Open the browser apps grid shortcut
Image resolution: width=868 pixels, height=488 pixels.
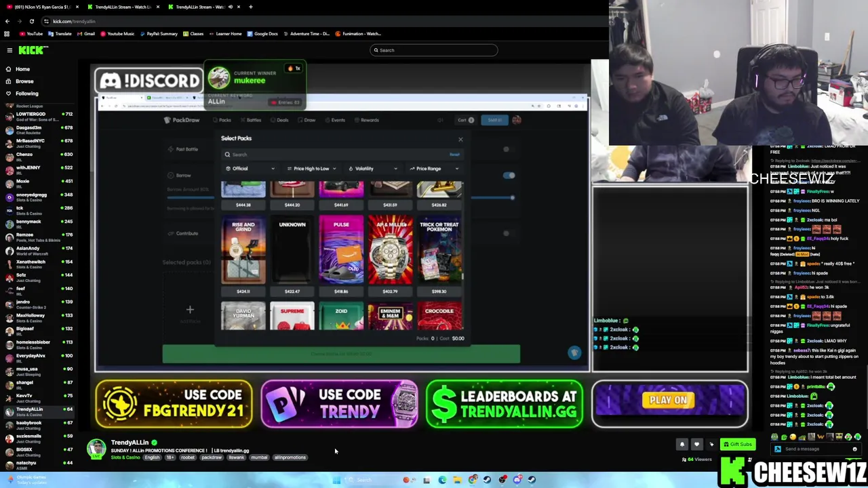tap(7, 33)
